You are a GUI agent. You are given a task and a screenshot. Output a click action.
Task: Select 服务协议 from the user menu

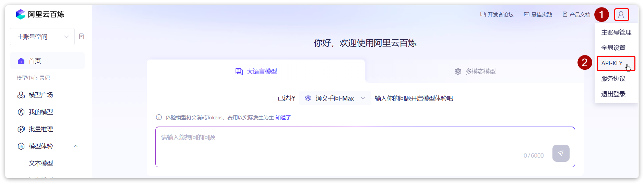pos(616,79)
